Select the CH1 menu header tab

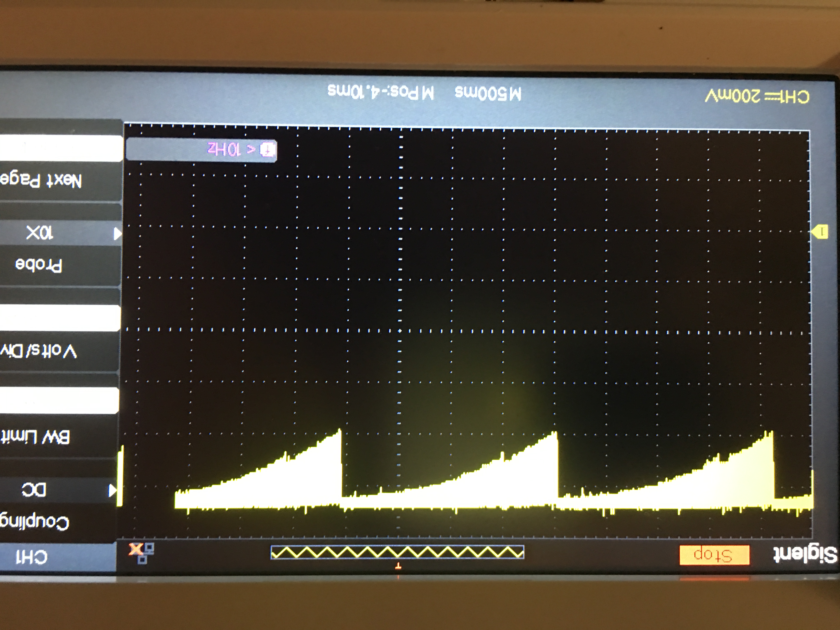tap(32, 557)
